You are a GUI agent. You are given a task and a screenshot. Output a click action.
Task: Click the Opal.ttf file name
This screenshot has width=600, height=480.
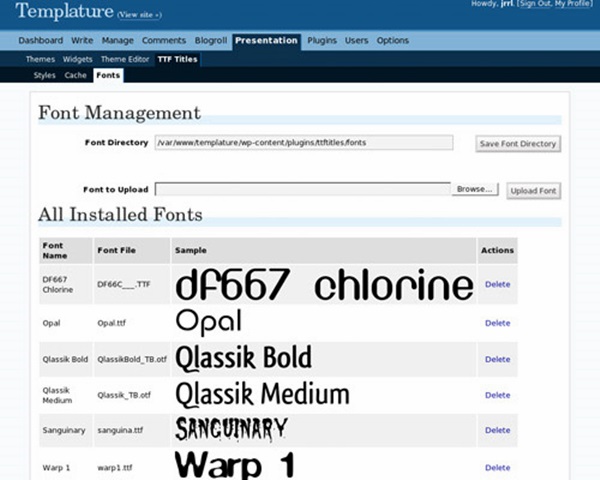coord(111,323)
